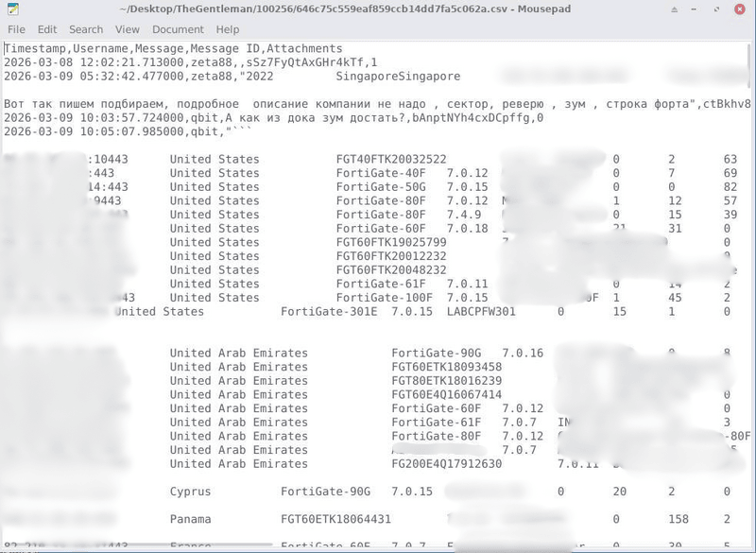Open the File menu
This screenshot has width=756, height=553.
(16, 29)
